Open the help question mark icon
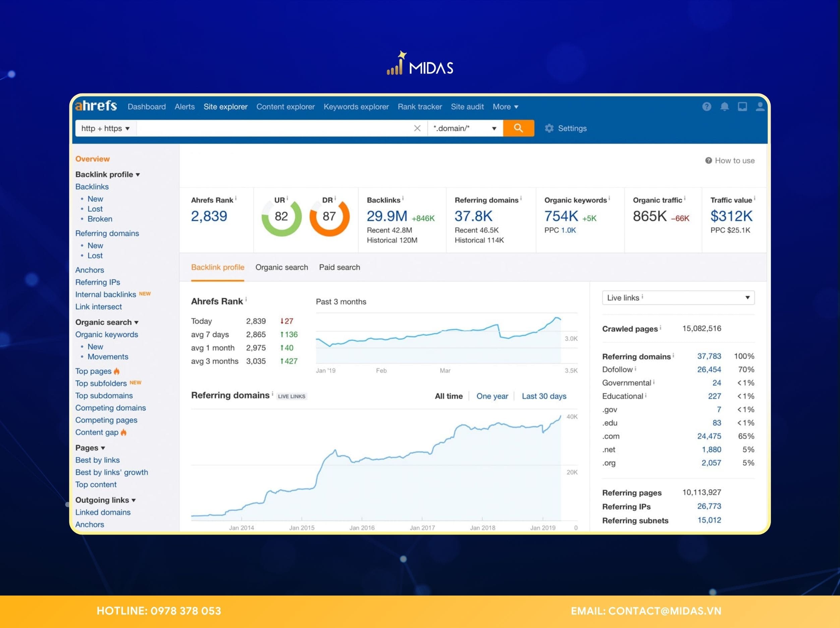Screen dimensions: 840x628 [706, 107]
